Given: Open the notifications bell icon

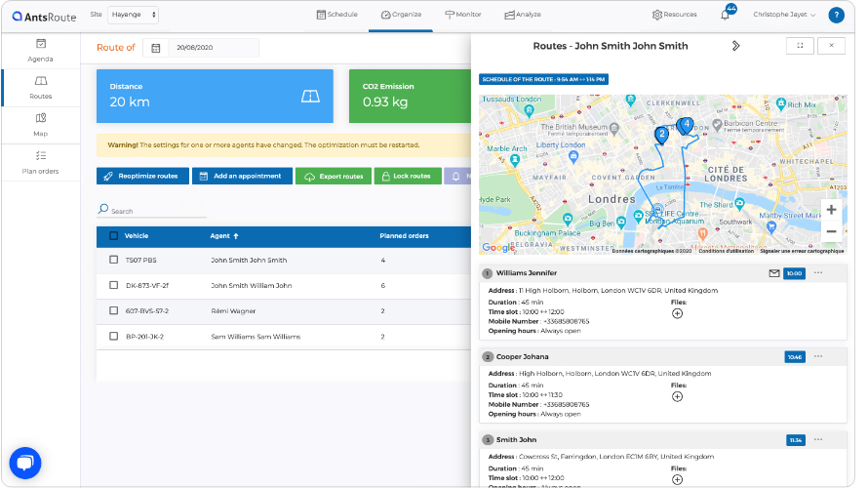Looking at the screenshot, I should 725,15.
